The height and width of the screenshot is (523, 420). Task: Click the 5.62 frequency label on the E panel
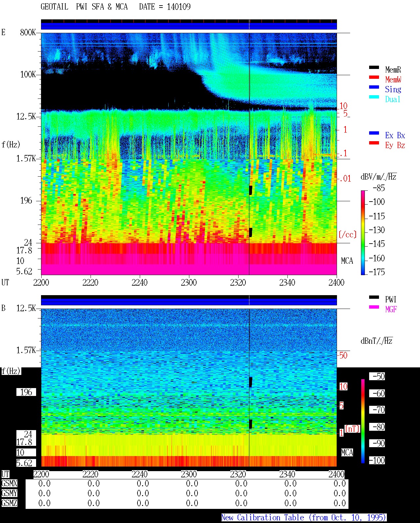pyautogui.click(x=24, y=272)
